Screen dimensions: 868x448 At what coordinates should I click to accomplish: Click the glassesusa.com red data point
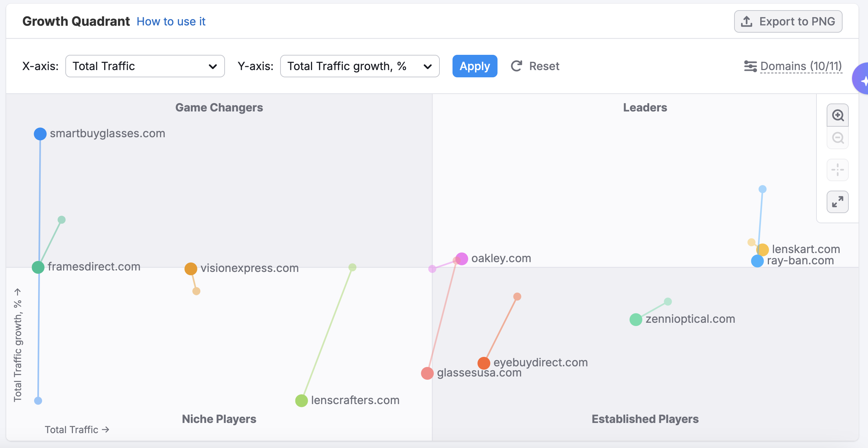point(427,373)
